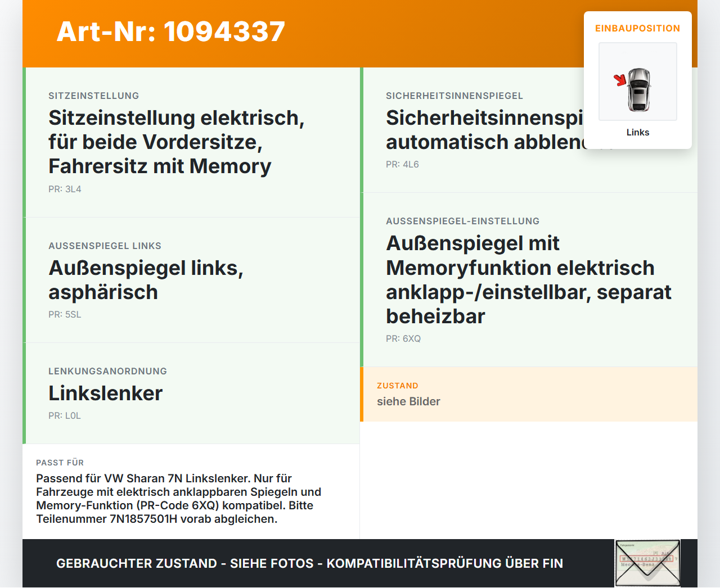Click the AUSSENSPIEGEL-EINSTELLUNG label
This screenshot has height=588, width=720.
[x=462, y=221]
